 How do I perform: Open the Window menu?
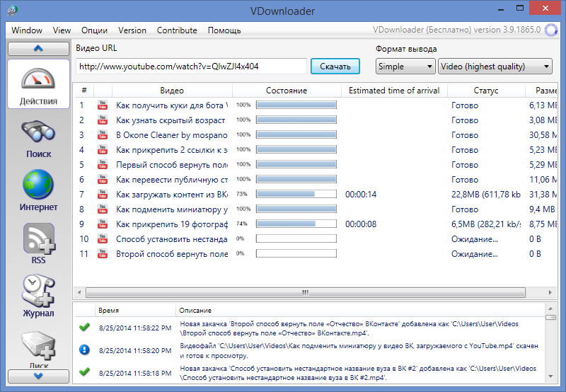coord(27,30)
